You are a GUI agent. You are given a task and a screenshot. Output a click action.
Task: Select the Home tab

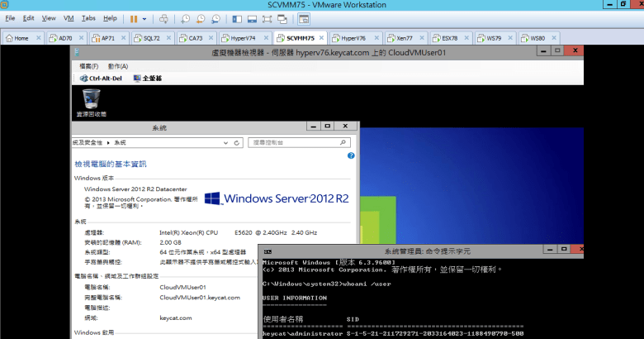pos(21,38)
